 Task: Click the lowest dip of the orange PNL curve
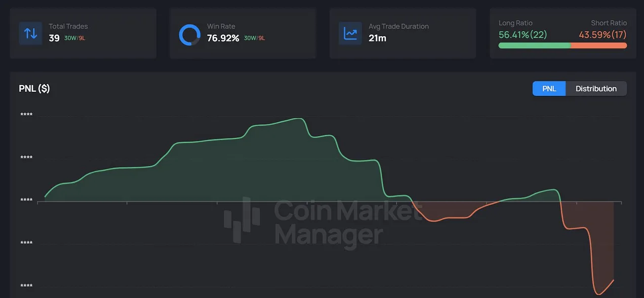[599, 294]
